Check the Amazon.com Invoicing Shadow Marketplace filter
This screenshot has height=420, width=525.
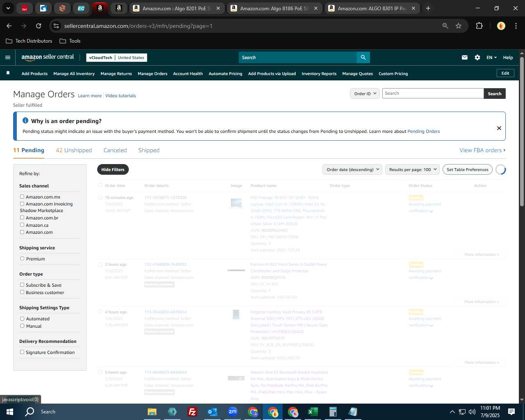[22, 204]
